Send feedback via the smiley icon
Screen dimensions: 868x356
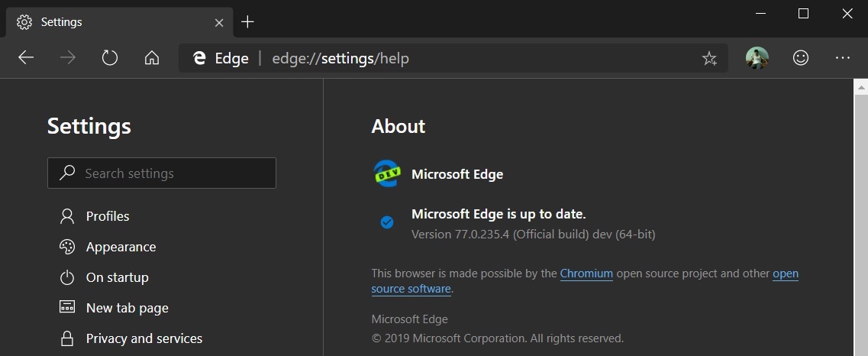tap(801, 57)
